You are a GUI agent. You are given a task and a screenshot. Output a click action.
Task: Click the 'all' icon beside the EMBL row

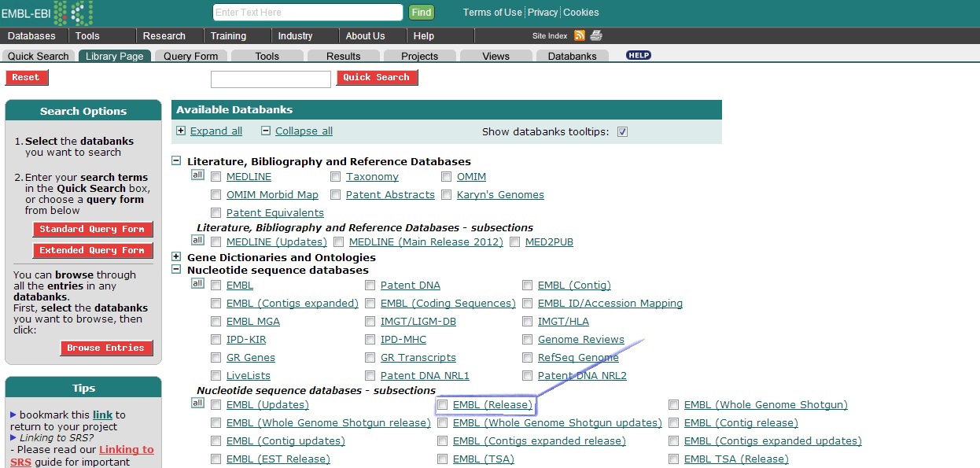(197, 284)
